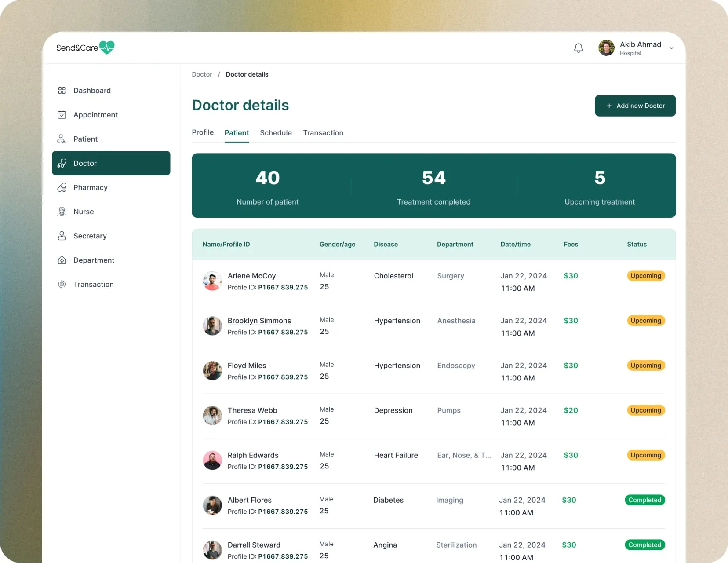Open the Transaction tab in Doctor details
Screen dimensions: 728x563
323,133
